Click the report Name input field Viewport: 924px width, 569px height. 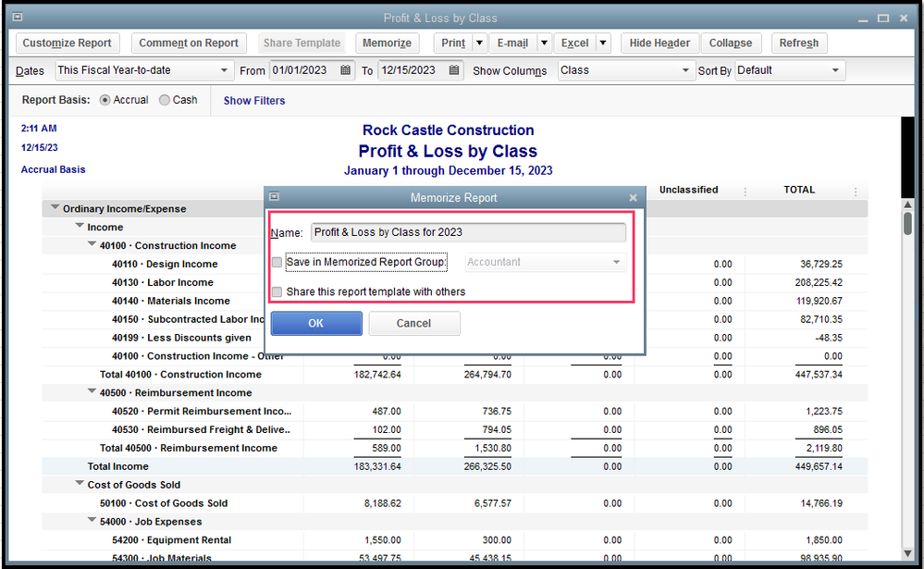[x=467, y=232]
